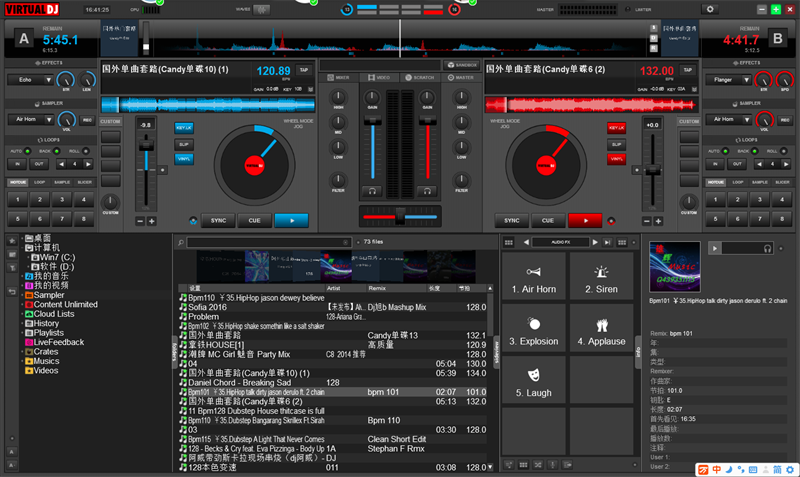Image resolution: width=800 pixels, height=477 pixels.
Task: Toggle left deck KEY LK
Action: [184, 128]
